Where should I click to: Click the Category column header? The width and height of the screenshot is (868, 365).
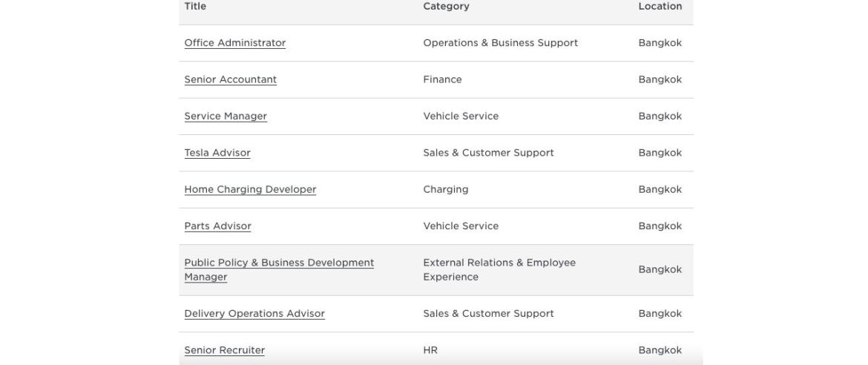pyautogui.click(x=446, y=6)
